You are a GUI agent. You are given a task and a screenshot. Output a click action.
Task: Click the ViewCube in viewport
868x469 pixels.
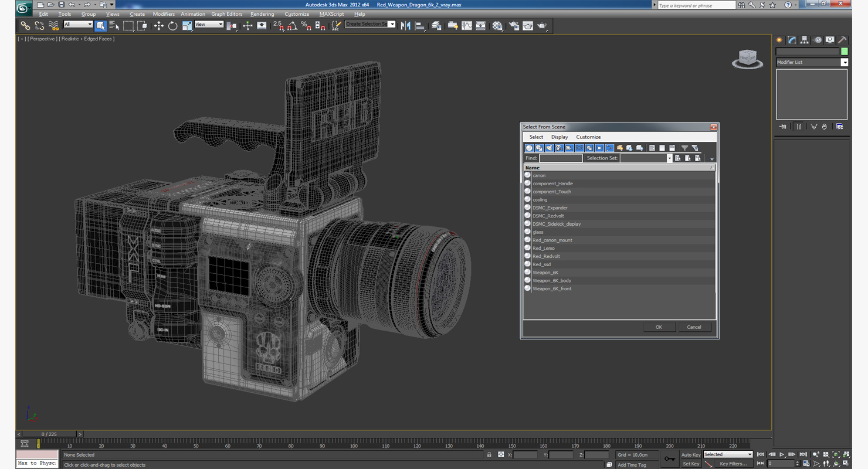point(747,58)
